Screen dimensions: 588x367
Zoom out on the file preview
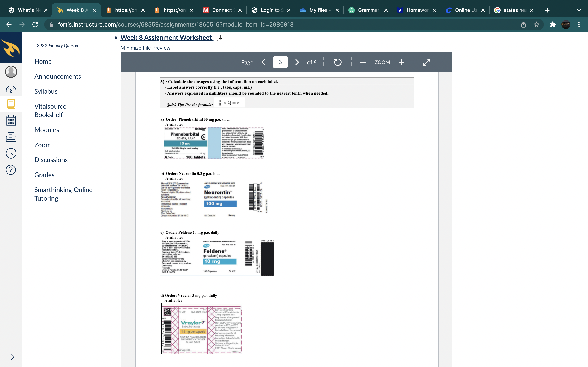[x=363, y=62]
